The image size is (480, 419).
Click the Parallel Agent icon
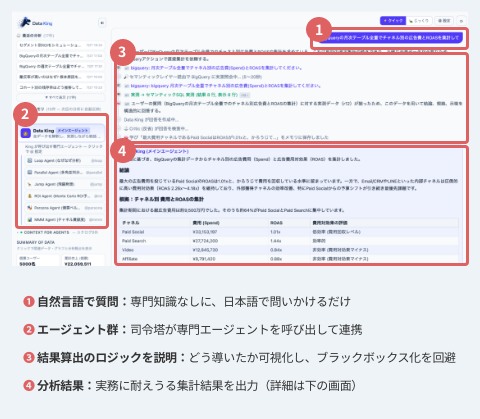(30, 172)
